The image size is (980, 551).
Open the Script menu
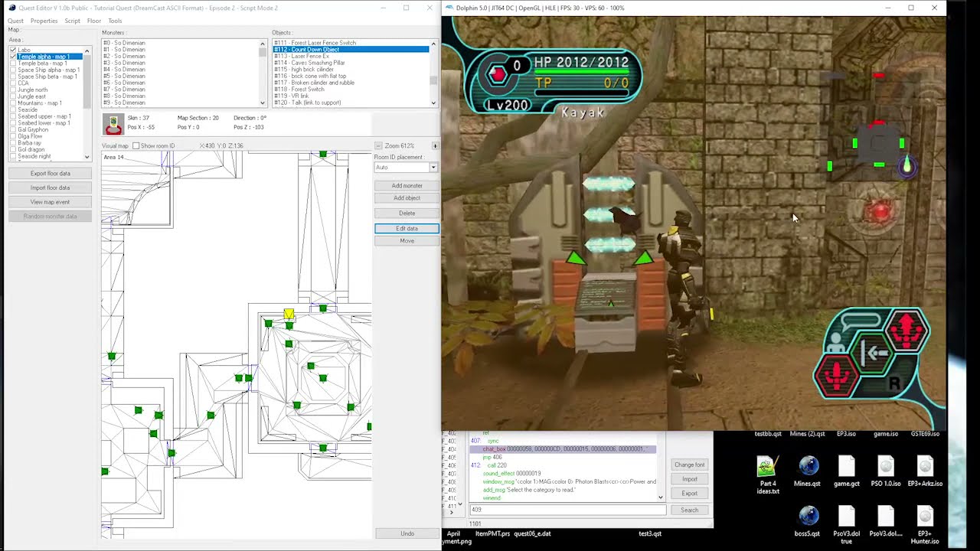(72, 21)
